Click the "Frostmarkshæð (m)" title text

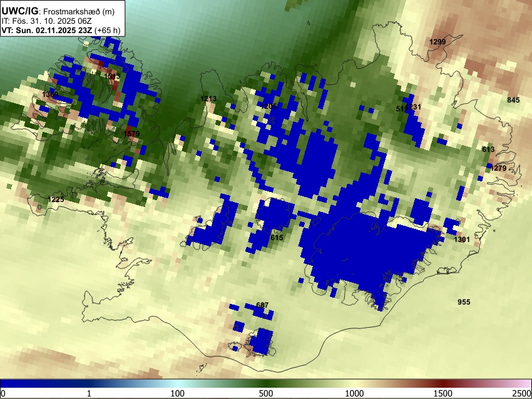(x=79, y=11)
